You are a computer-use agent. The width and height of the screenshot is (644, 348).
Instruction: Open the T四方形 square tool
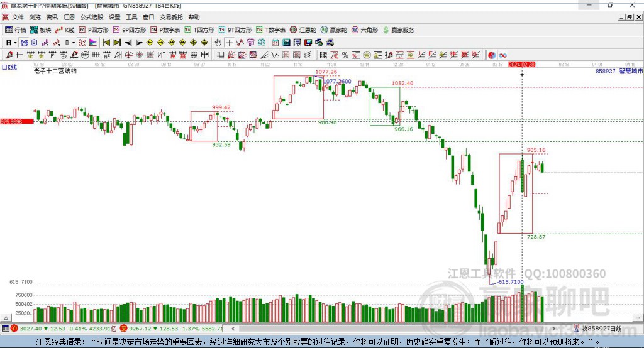pyautogui.click(x=199, y=30)
